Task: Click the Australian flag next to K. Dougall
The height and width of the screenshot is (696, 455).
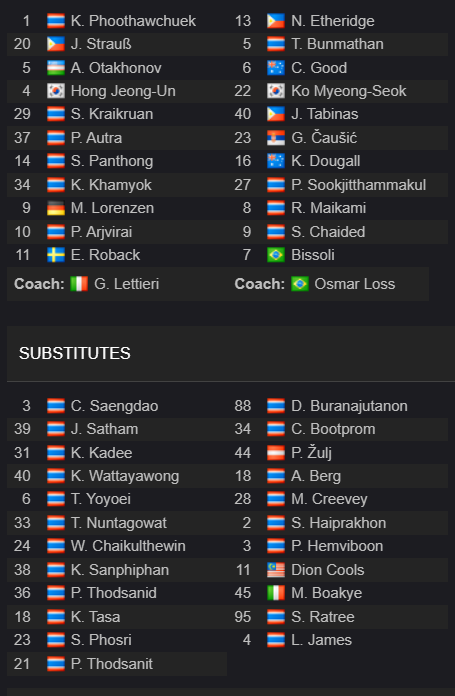Action: (276, 161)
